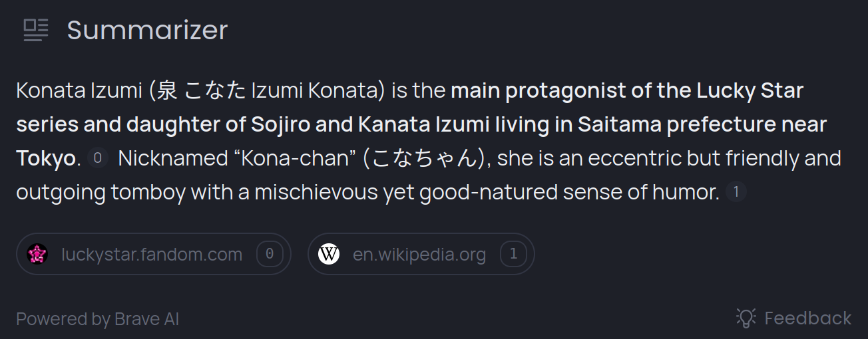Click the bold word Tokyo
This screenshot has height=339, width=868.
pyautogui.click(x=45, y=159)
